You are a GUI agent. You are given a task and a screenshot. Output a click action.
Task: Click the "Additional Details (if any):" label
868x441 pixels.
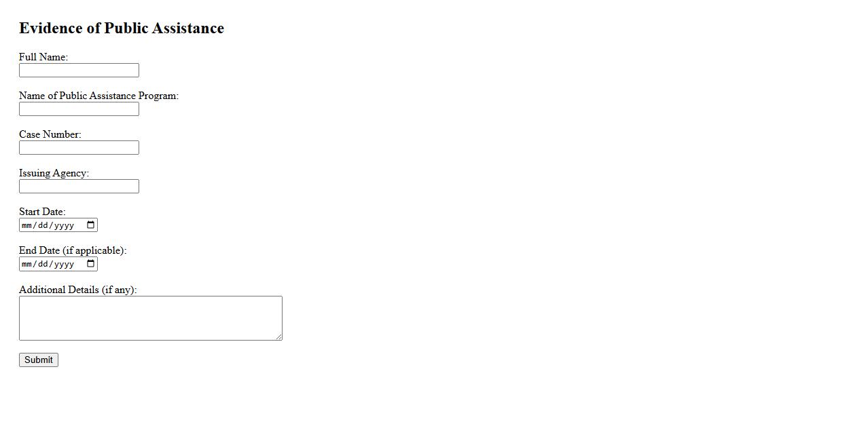coord(77,290)
